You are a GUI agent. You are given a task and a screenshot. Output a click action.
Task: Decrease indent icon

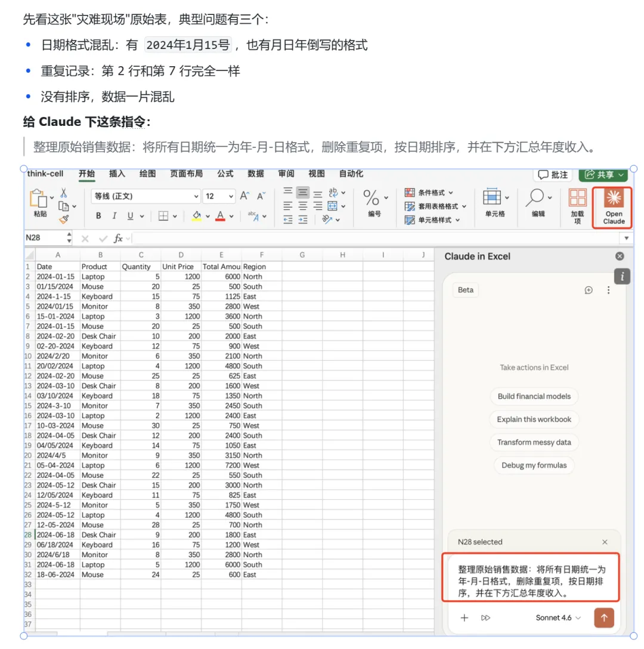[287, 220]
